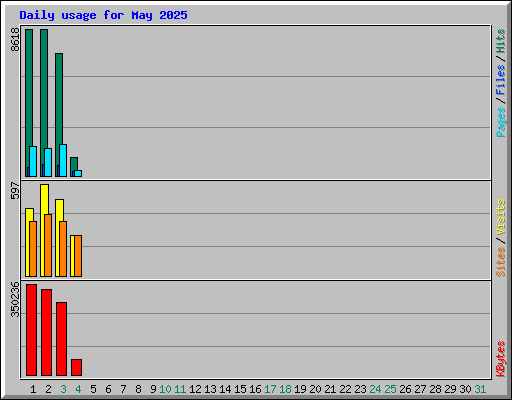
Task: Click the red KBytes bar for day 1
Action: 31,330
